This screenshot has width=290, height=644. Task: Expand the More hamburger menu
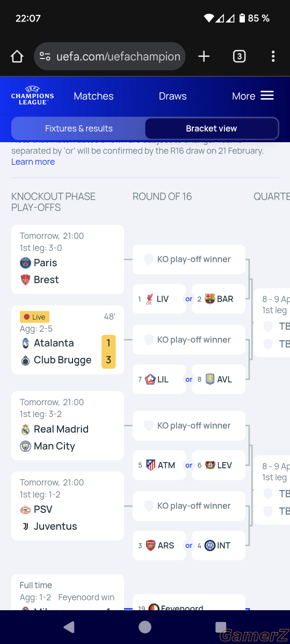(253, 96)
